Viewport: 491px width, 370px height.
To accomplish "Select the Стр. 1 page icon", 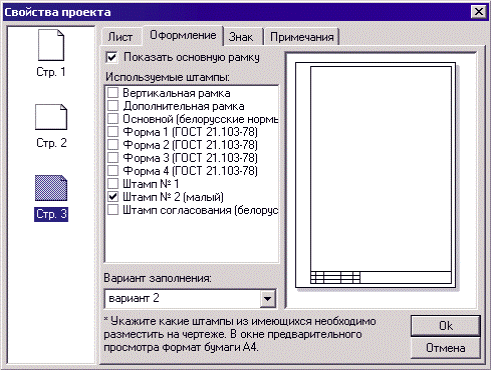I will (x=51, y=45).
